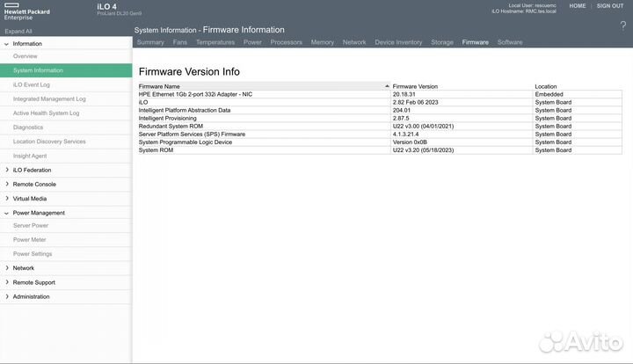Click version U22 v3.00 (04/01/2021)

coord(423,126)
